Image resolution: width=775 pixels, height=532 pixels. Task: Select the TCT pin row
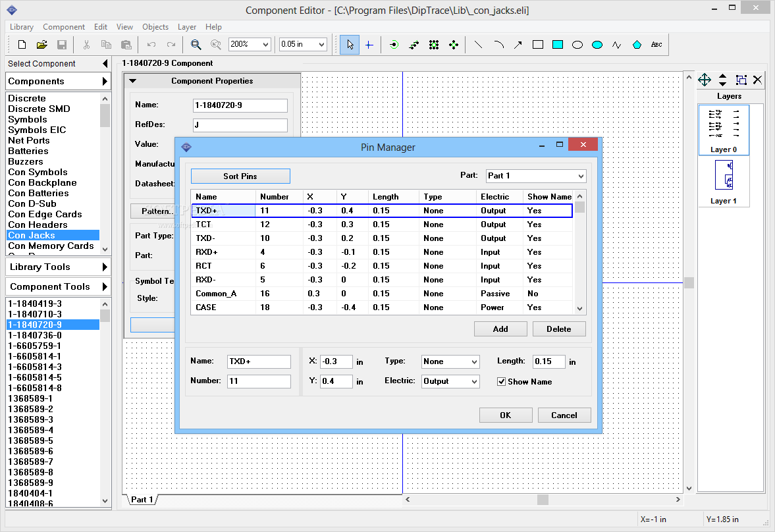[x=381, y=225]
